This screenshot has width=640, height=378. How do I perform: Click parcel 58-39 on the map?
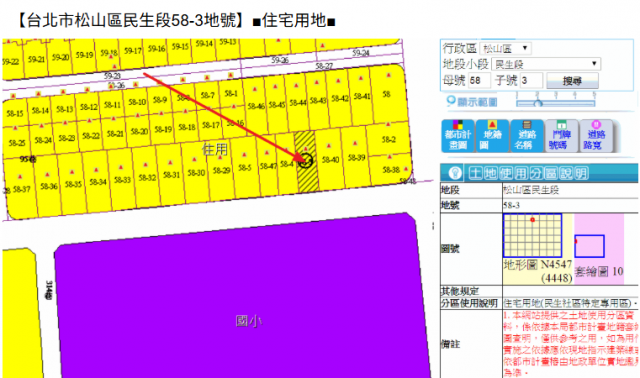coord(356,158)
